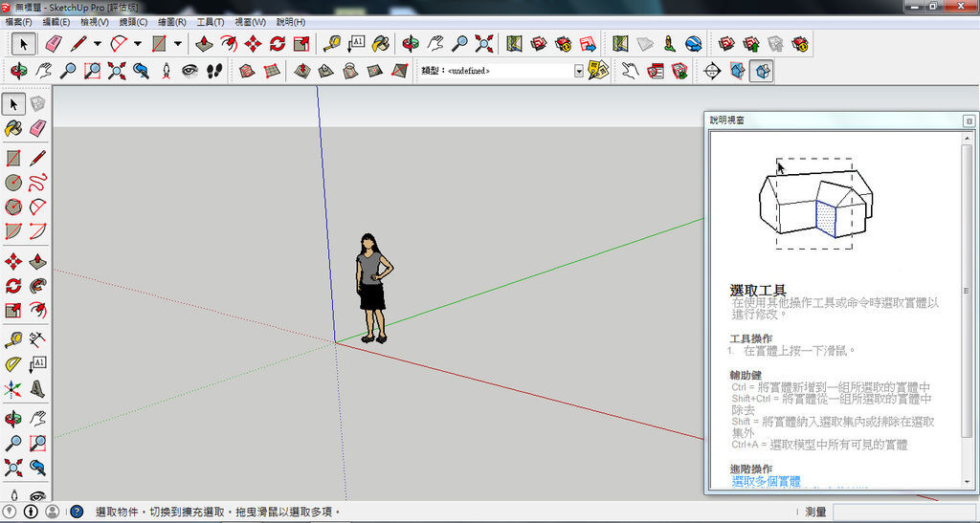Click the Sandbox Flip Edge tool

coord(399,71)
